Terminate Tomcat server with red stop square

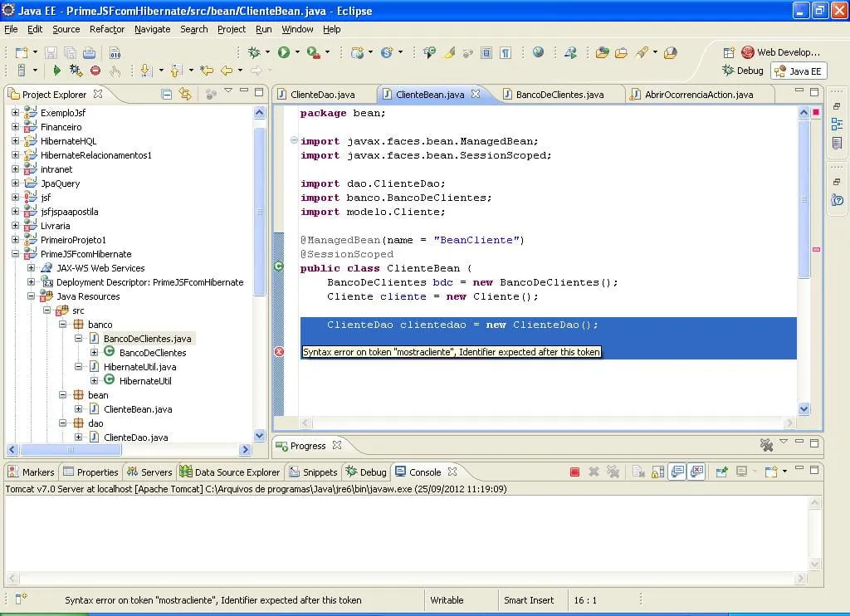pos(574,472)
